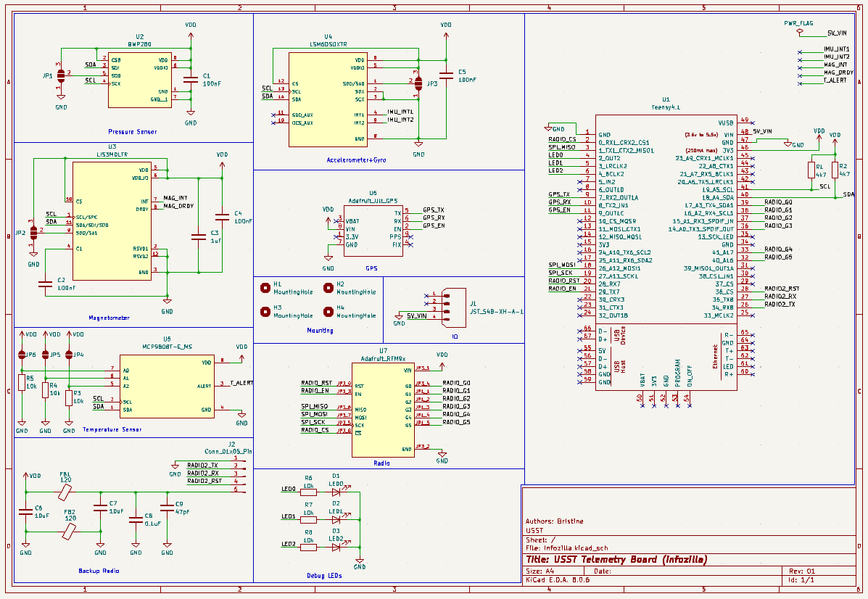
Task: Select the LIS3MDLTR magnetometer symbol U3
Action: (x=112, y=220)
